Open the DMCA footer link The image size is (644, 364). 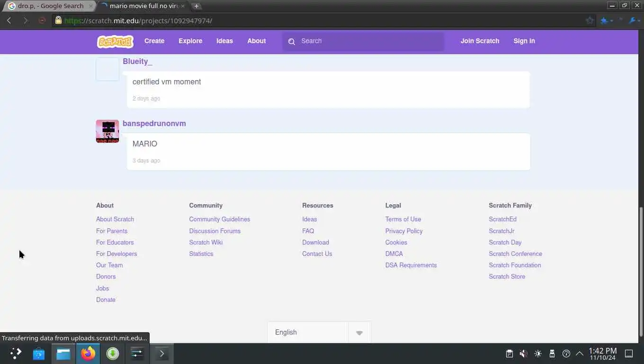pos(394,254)
